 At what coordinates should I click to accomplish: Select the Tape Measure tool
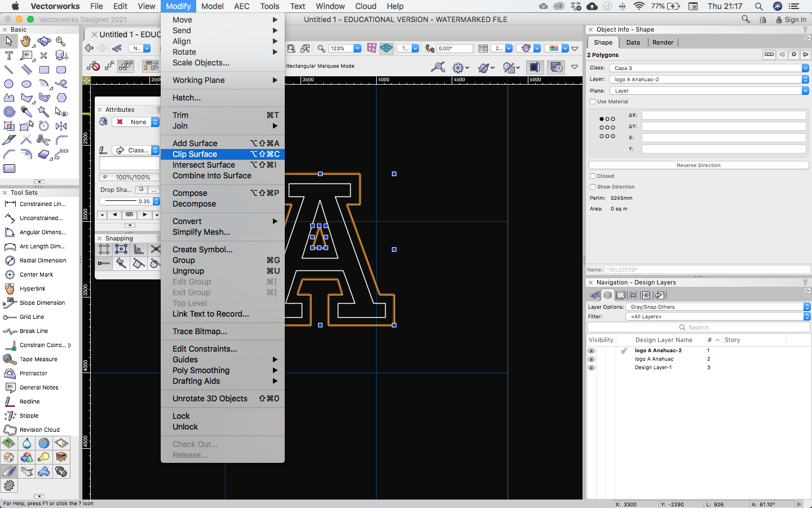(x=35, y=360)
